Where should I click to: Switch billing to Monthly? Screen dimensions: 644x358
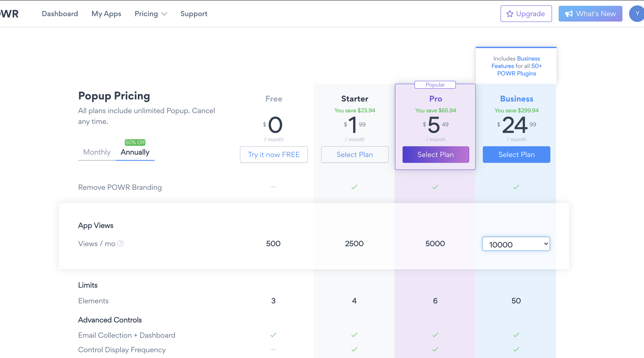pos(97,152)
